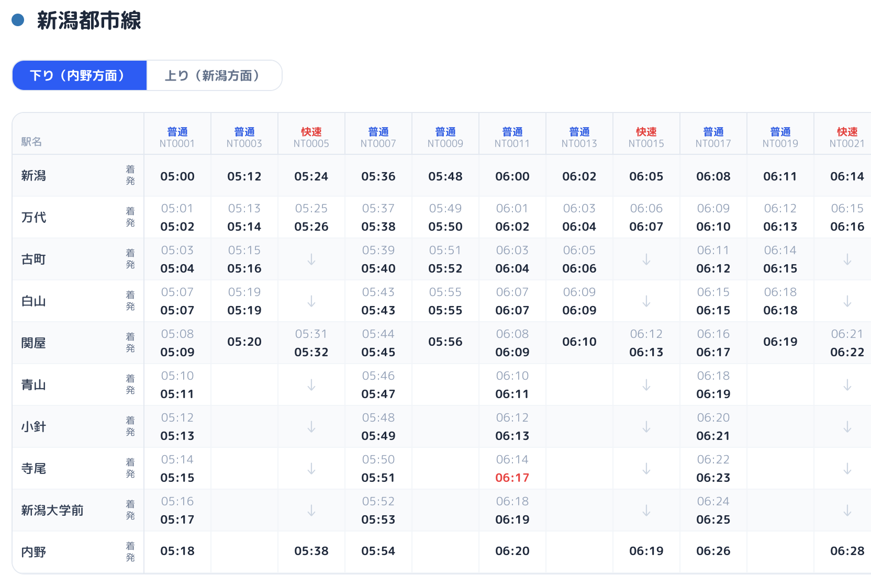Click the pass-through arrow for NT0015 at 小針
The width and height of the screenshot is (871, 588).
pyautogui.click(x=646, y=427)
